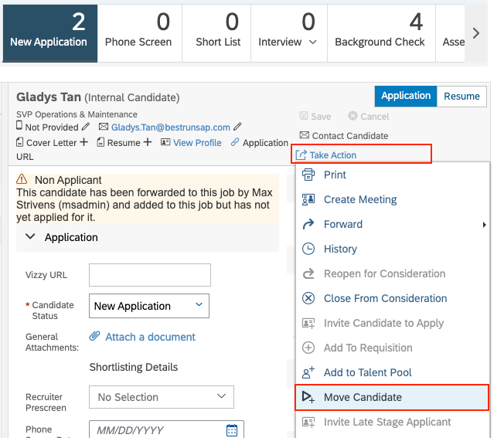The height and width of the screenshot is (438, 504).
Task: Switch to the Resume tab
Action: coord(461,96)
